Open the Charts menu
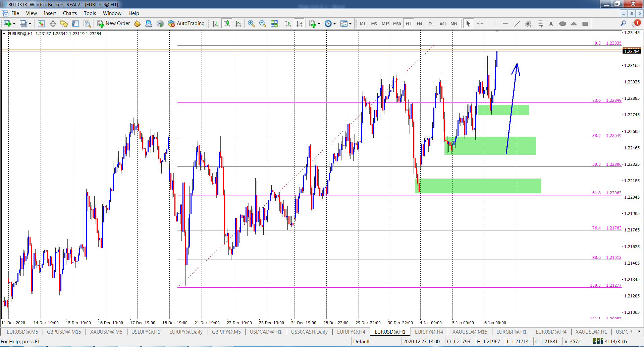The height and width of the screenshot is (347, 644). tap(70, 13)
